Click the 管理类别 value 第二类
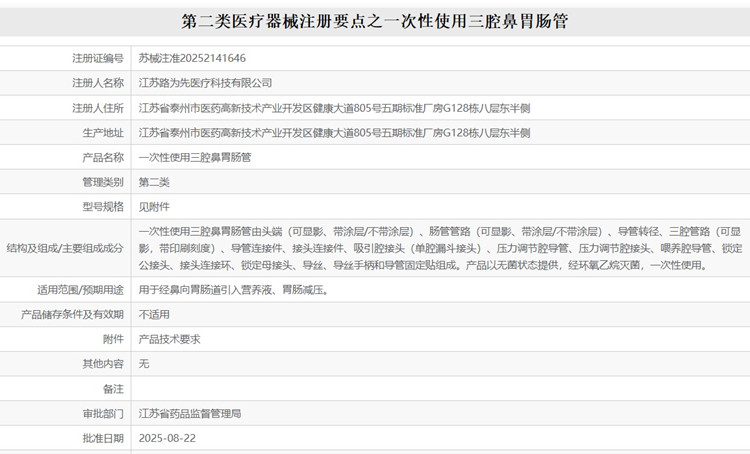The width and height of the screenshot is (750, 454). click(x=154, y=182)
